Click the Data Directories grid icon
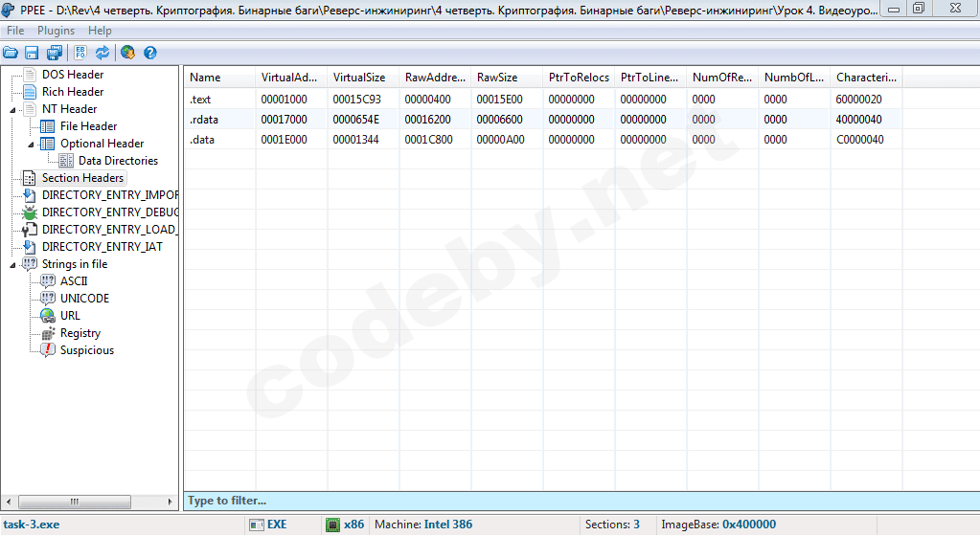Image resolution: width=980 pixels, height=536 pixels. 66,161
